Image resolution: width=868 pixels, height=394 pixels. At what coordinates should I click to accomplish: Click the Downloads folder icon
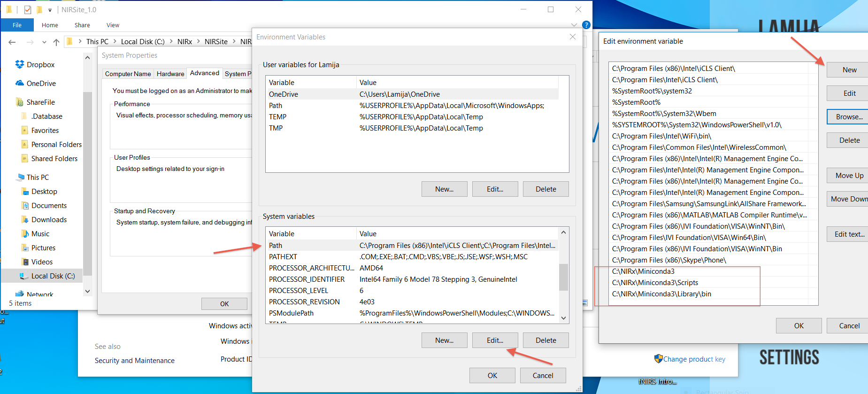click(25, 219)
